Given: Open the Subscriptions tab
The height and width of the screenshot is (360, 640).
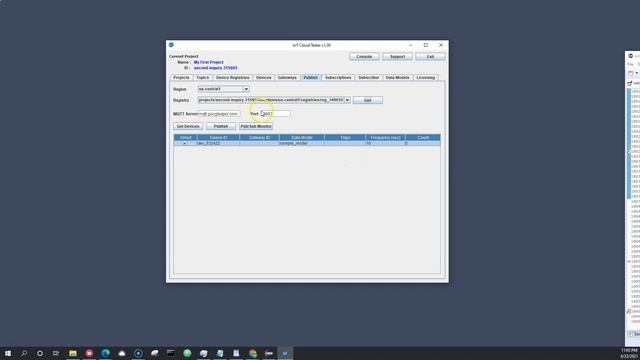Looking at the screenshot, I should point(338,78).
